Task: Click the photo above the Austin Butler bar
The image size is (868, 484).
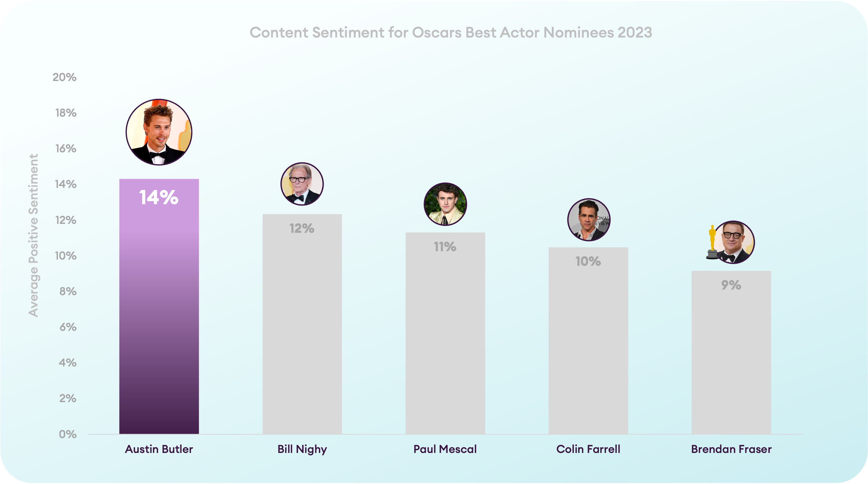Action: 159,132
